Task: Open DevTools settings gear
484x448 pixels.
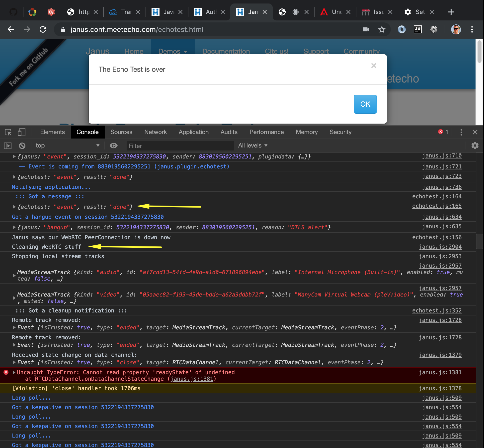Action: pos(475,146)
